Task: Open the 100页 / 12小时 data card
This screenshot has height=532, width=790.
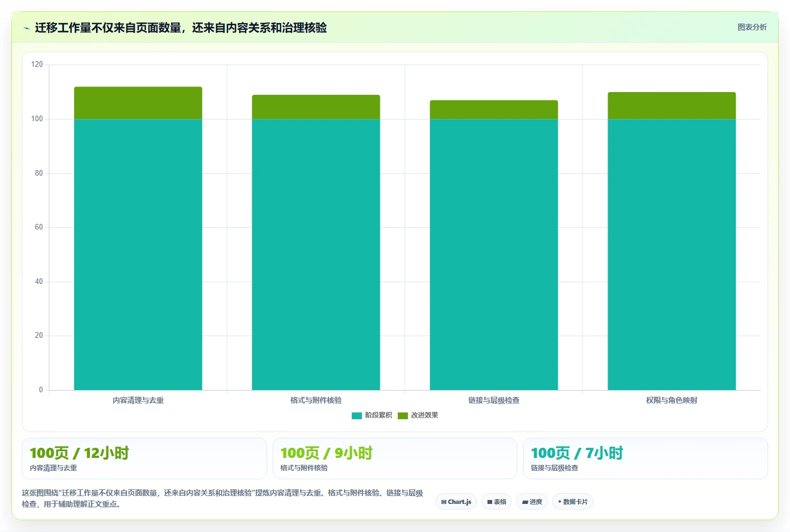Action: [144, 458]
